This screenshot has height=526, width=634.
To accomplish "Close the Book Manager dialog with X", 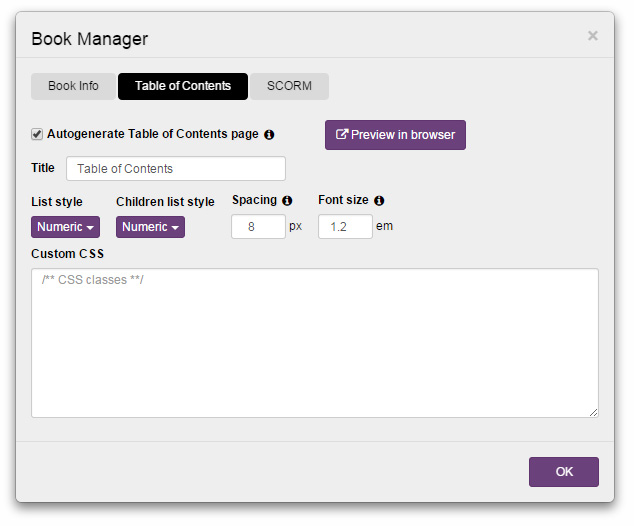I will [x=593, y=36].
